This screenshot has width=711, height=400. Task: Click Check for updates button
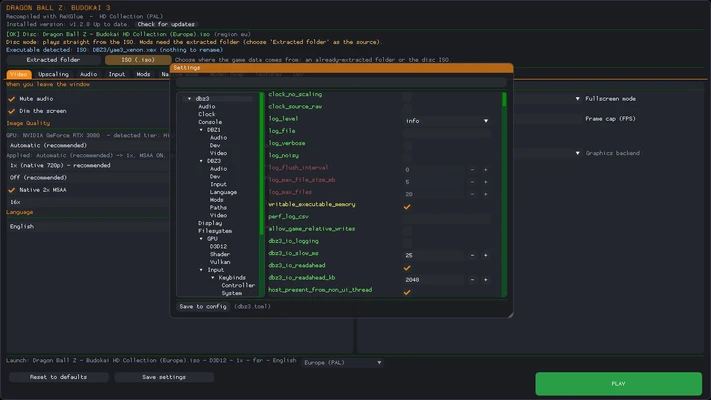[x=166, y=24]
